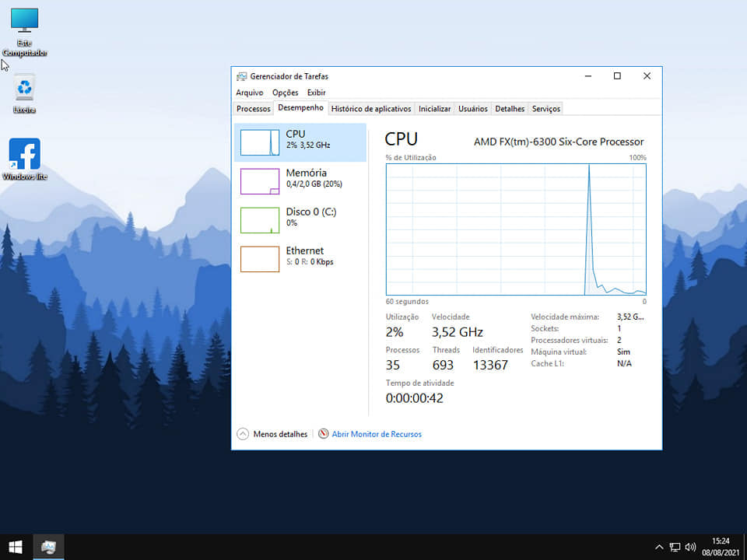Switch to the Usuários tab
Image resolution: width=747 pixels, height=560 pixels.
click(472, 109)
